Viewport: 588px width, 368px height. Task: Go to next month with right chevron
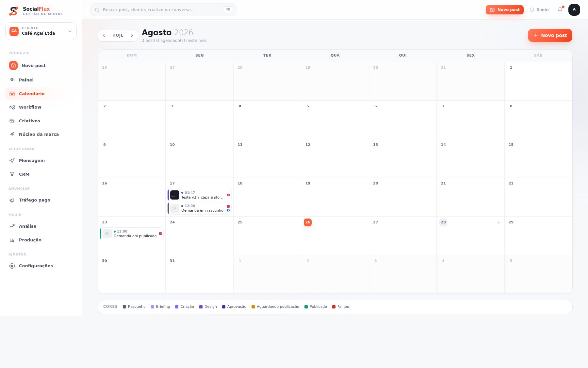pos(132,35)
